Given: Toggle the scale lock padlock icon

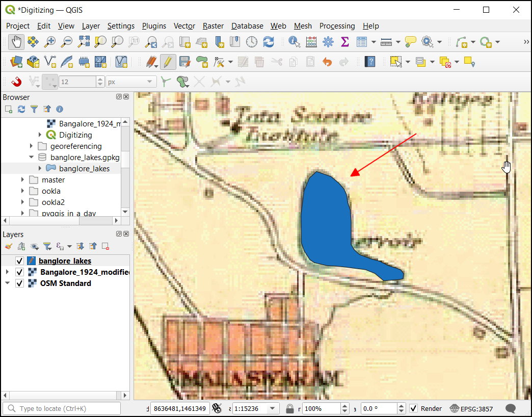Looking at the screenshot, I should [290, 408].
